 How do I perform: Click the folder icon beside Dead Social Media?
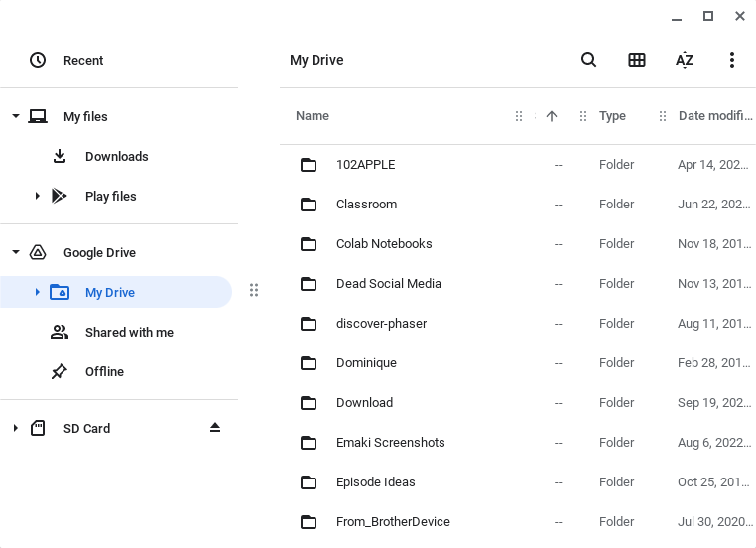309,284
